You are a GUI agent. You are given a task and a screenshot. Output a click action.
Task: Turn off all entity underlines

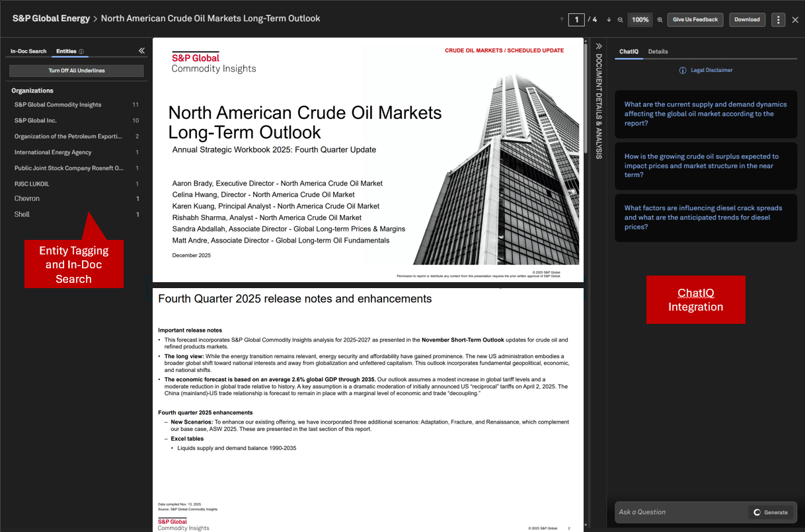(77, 71)
